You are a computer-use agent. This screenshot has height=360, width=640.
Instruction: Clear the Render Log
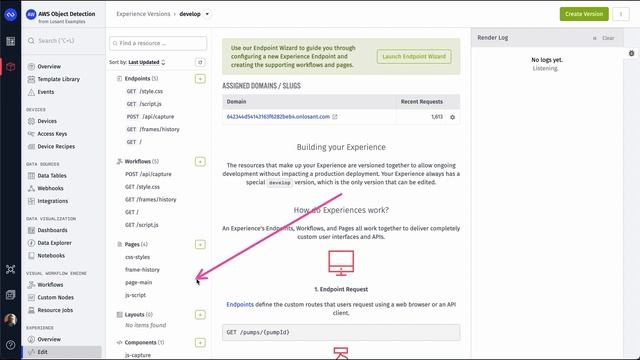[x=608, y=38]
